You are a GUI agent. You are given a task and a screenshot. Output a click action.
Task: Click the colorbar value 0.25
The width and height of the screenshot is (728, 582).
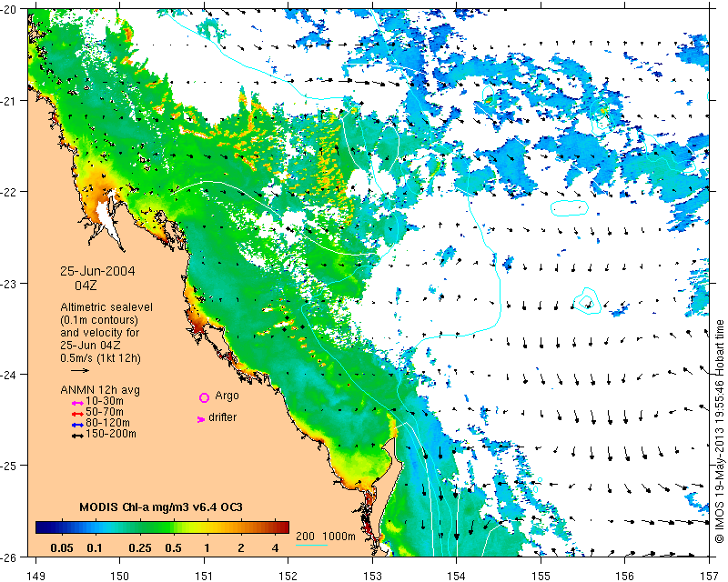[140, 548]
